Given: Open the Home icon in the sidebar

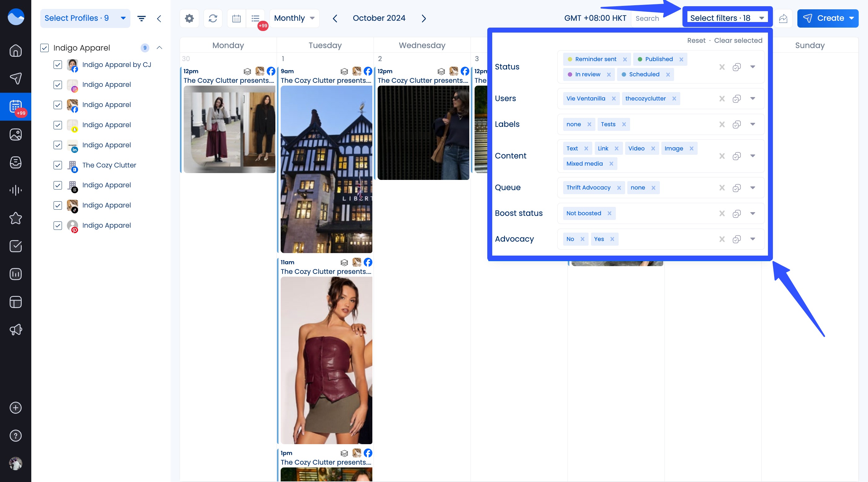Looking at the screenshot, I should click(15, 50).
